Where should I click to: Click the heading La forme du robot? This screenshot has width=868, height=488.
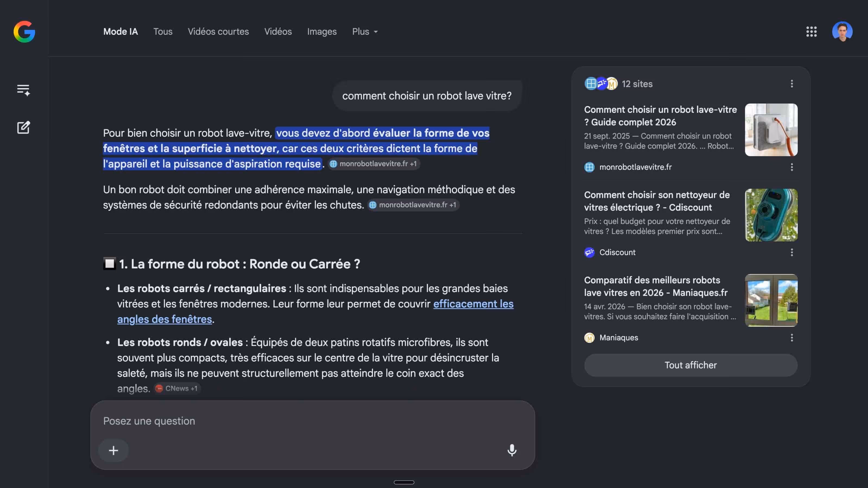[x=240, y=264]
